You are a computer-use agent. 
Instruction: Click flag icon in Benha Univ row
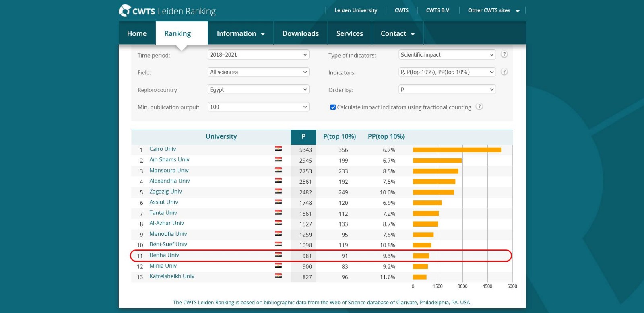click(x=278, y=255)
